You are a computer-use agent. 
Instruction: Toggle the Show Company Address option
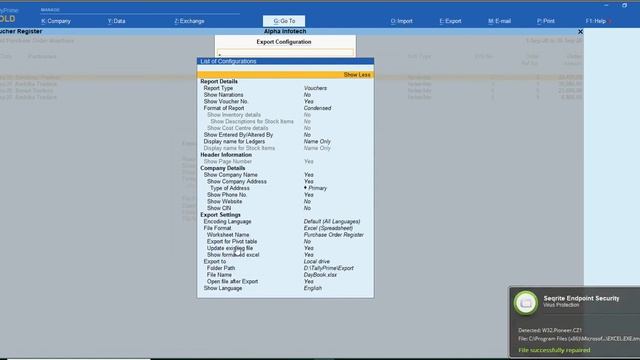pyautogui.click(x=285, y=182)
